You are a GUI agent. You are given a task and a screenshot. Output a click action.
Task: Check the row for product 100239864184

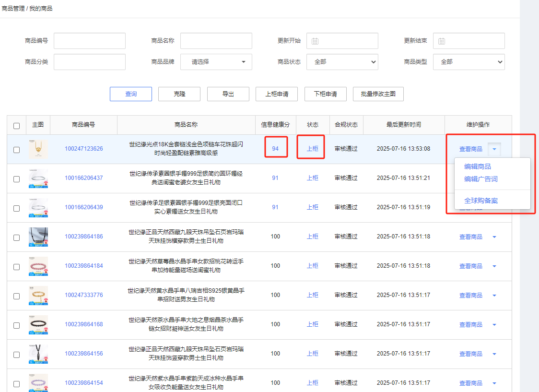click(x=17, y=267)
